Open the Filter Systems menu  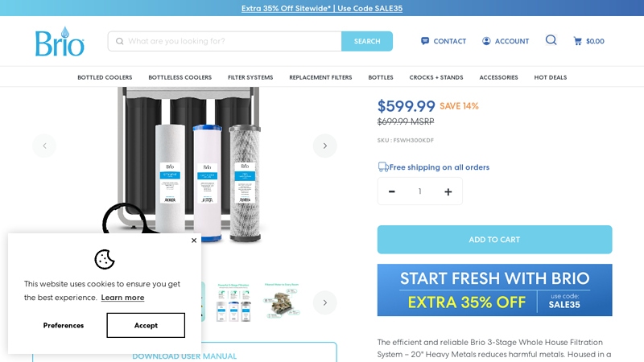click(x=250, y=77)
